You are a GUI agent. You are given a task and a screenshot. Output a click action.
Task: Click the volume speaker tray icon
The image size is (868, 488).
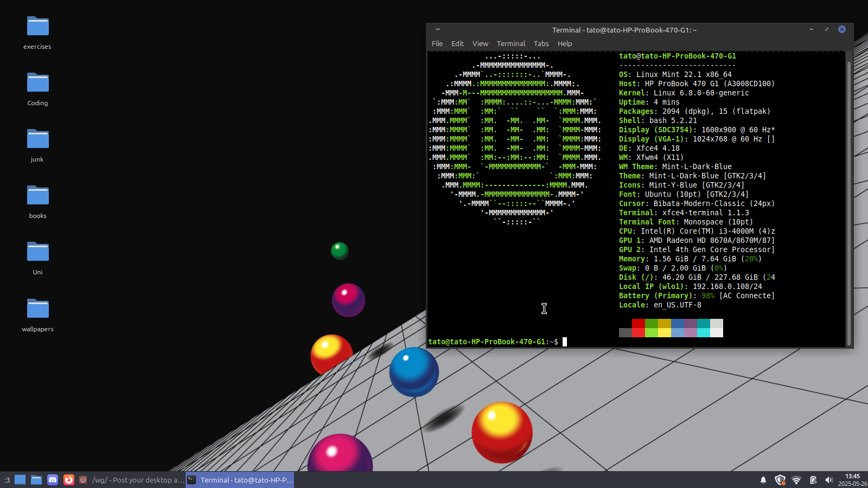829,480
